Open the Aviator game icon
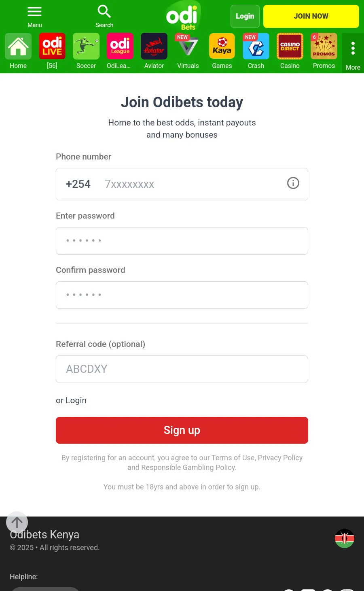Viewport: 364px width, 591px height. [x=154, y=46]
